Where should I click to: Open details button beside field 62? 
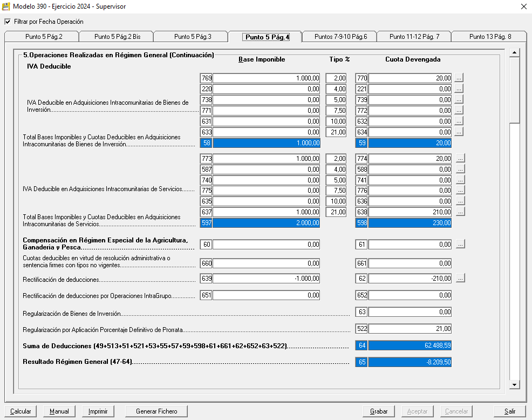click(460, 278)
